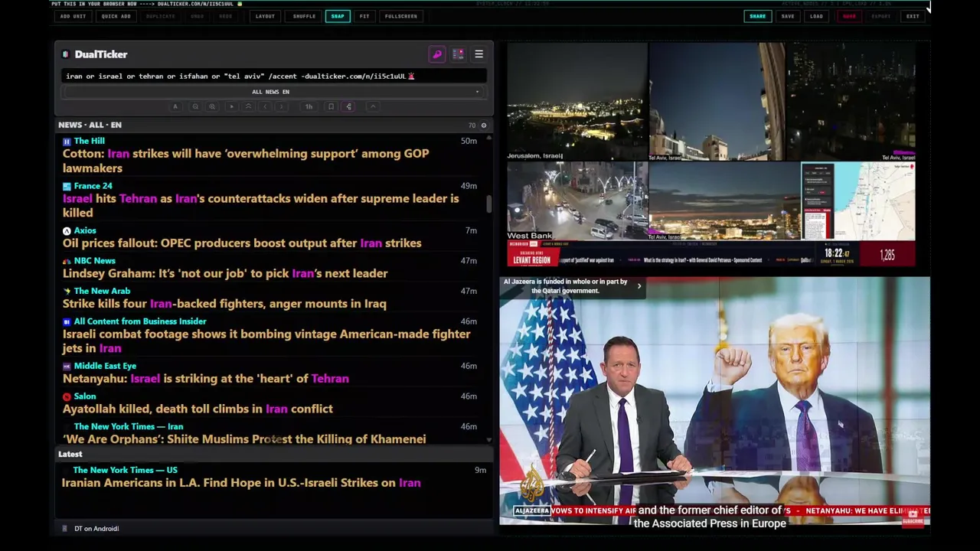Click the red button beside LOAD
Screen dimensions: 980x551
tap(849, 16)
